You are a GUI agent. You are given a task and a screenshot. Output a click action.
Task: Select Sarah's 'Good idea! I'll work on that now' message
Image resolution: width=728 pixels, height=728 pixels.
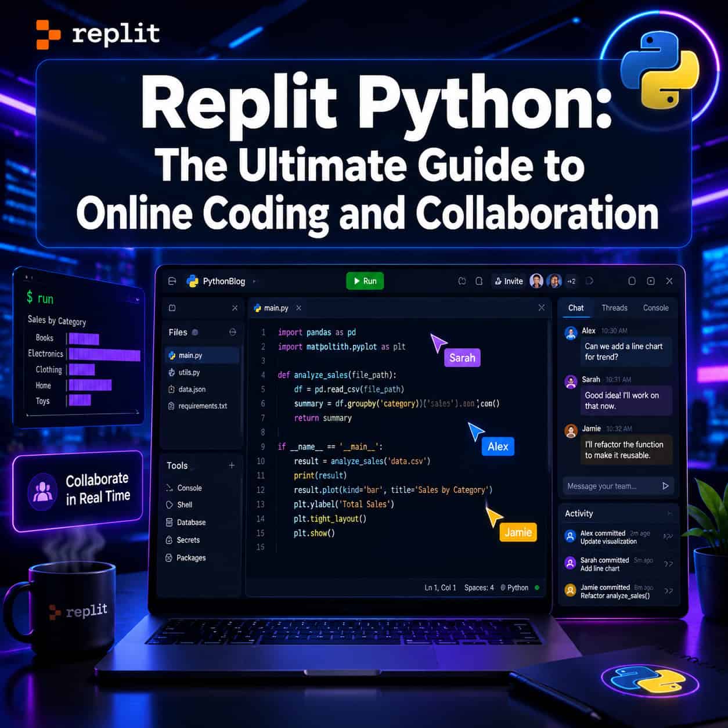point(626,401)
